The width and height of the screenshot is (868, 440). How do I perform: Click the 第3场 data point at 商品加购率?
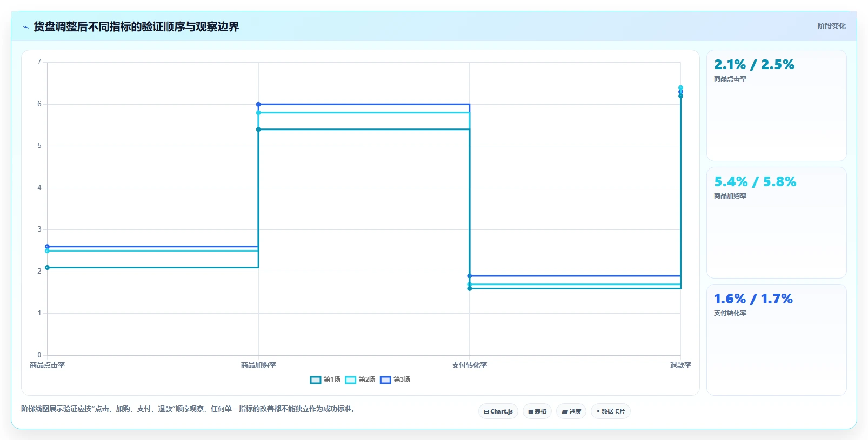click(x=258, y=104)
